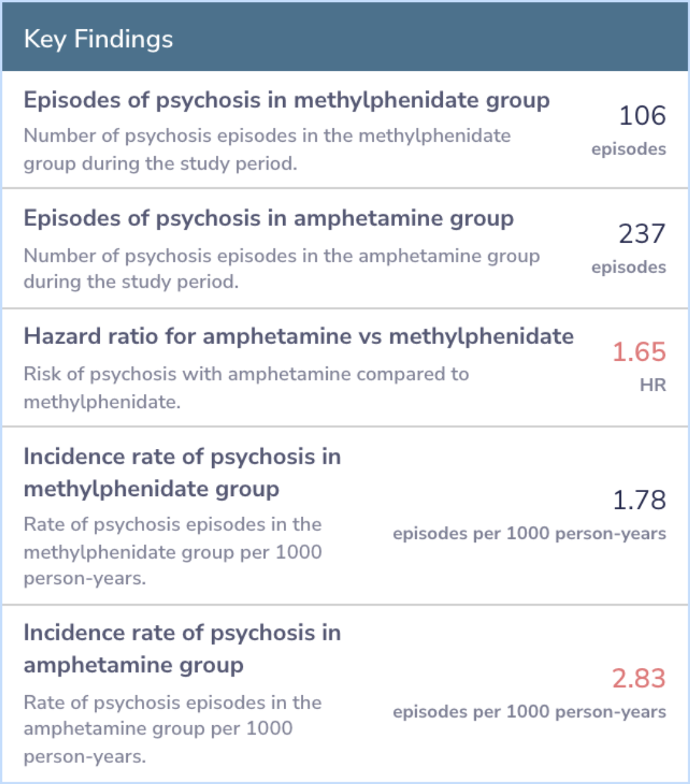Click methylphenidate rate per 1000 description

[x=172, y=551]
